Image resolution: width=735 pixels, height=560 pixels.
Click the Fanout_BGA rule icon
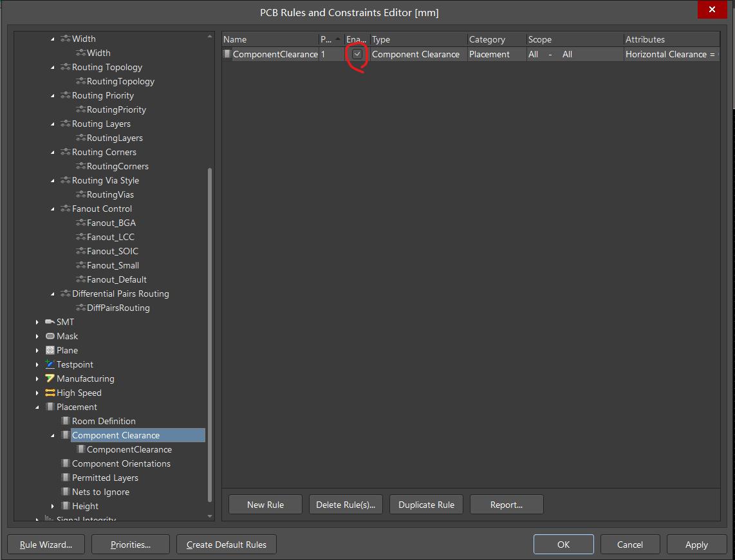[x=80, y=223]
